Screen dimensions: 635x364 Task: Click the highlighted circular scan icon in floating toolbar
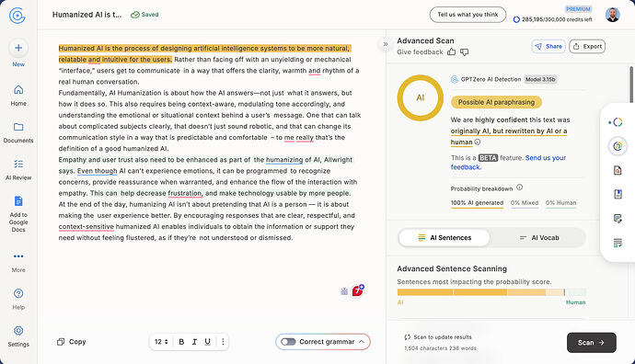[618, 146]
